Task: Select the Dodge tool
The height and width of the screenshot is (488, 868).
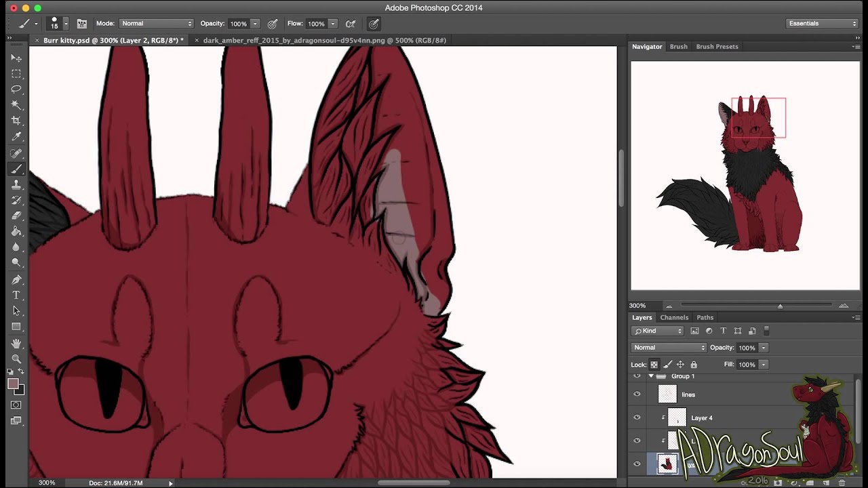Action: [16, 262]
